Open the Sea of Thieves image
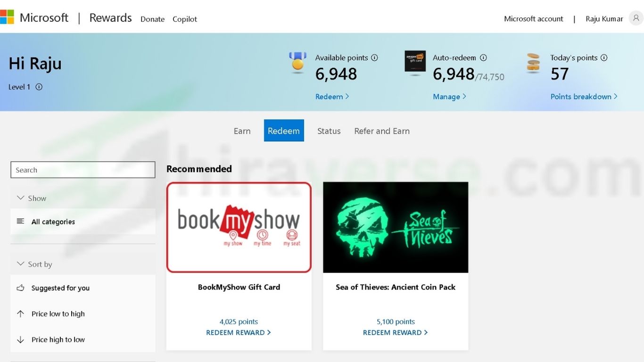 pyautogui.click(x=396, y=227)
